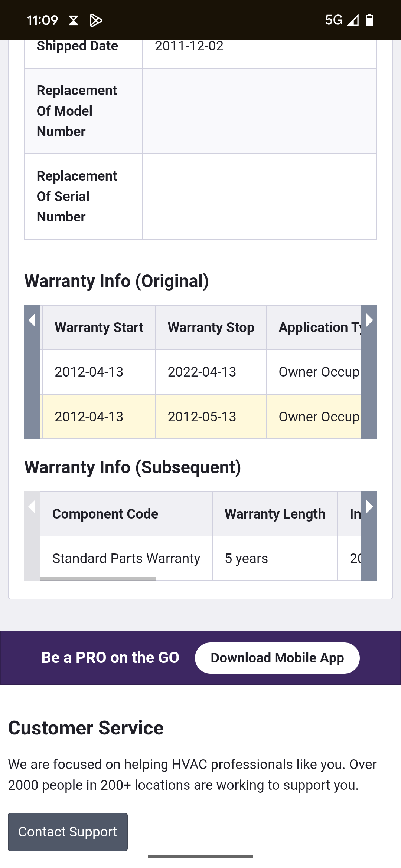Image resolution: width=401 pixels, height=868 pixels.
Task: Tap the Contact Support button
Action: (x=67, y=832)
